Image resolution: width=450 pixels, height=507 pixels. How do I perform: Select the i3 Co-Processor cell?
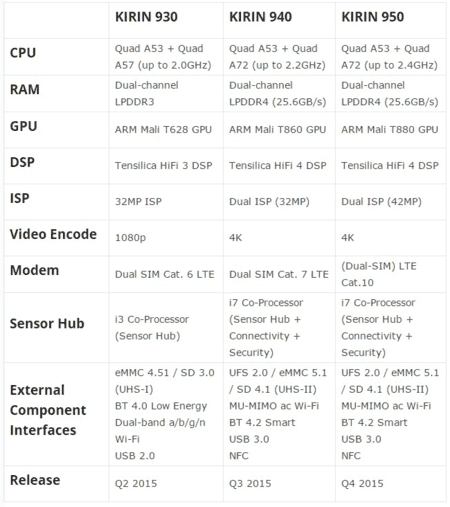pyautogui.click(x=152, y=328)
